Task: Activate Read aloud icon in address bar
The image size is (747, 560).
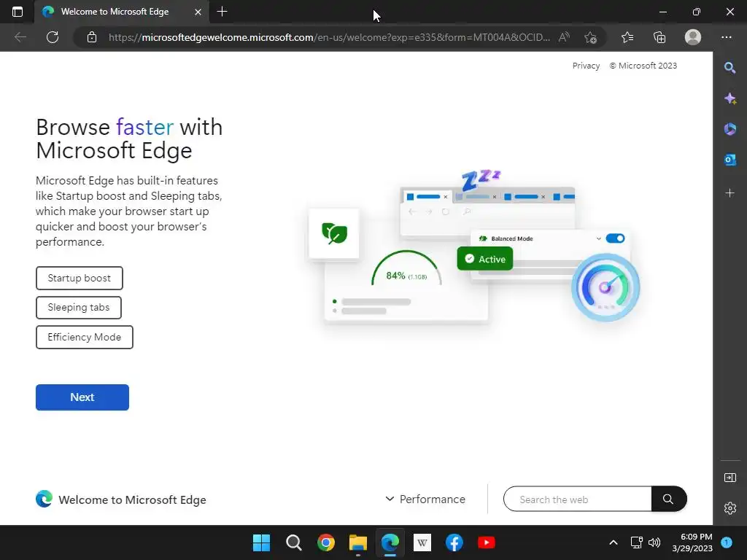Action: [x=564, y=37]
